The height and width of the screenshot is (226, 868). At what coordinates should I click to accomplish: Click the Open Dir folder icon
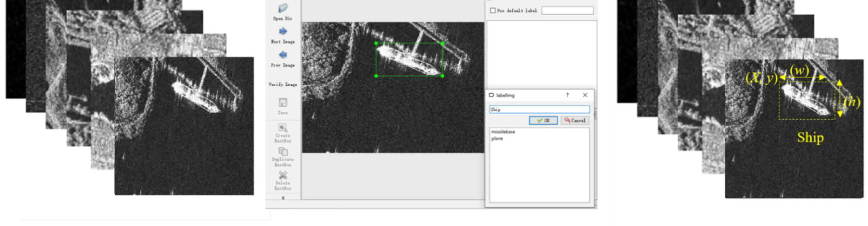[283, 8]
